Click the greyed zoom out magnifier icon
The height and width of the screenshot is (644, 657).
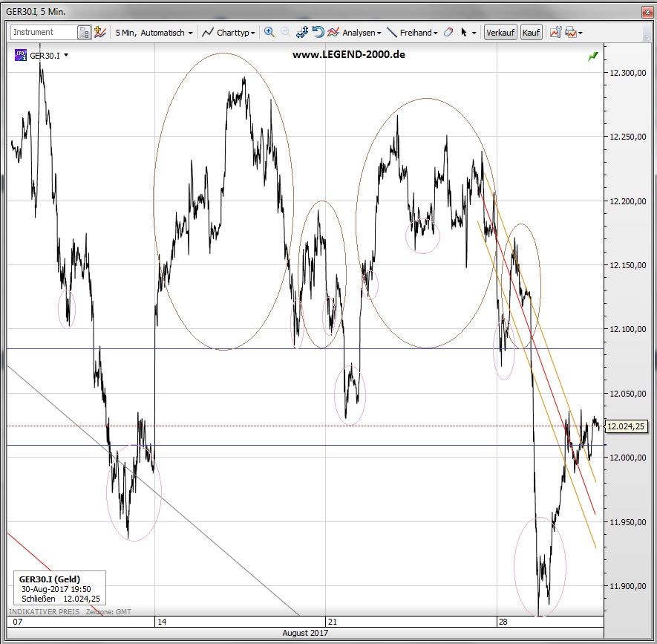(x=285, y=32)
